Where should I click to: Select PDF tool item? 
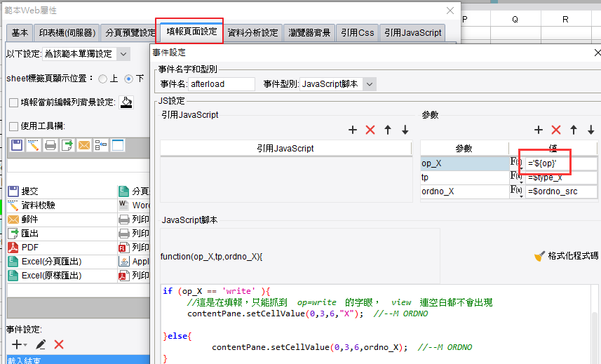(x=62, y=248)
